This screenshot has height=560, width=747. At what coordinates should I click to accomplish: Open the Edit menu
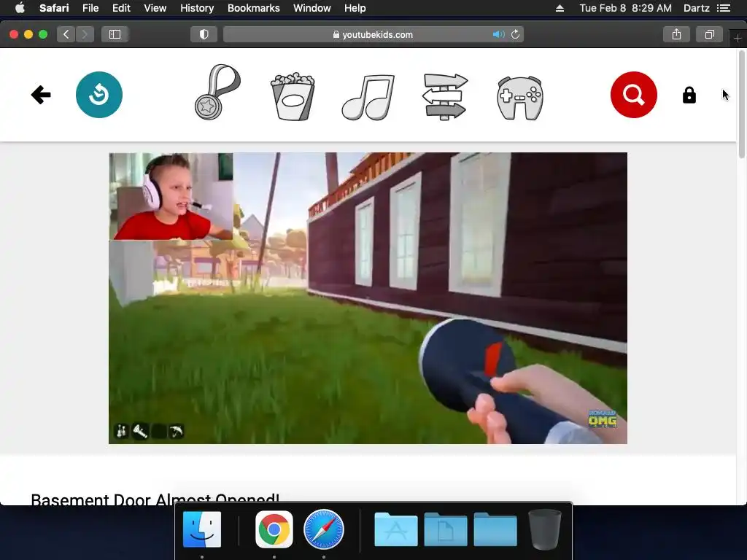pyautogui.click(x=121, y=8)
